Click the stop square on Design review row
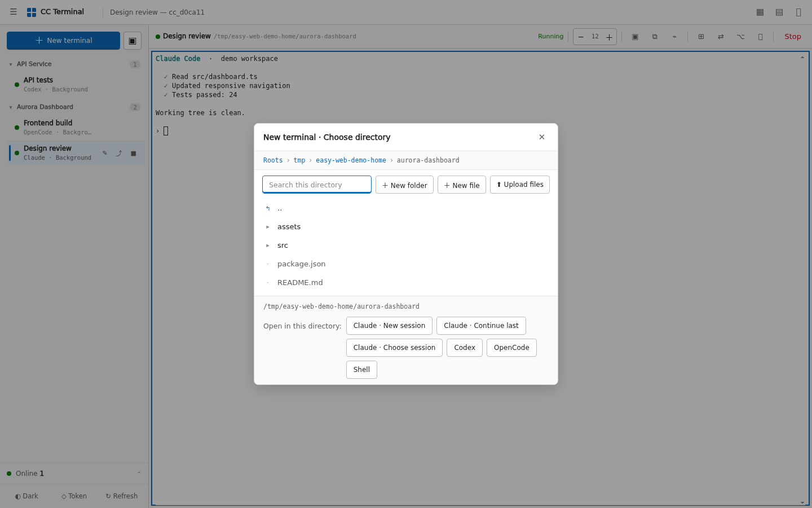This screenshot has height=508, width=812. [x=134, y=153]
